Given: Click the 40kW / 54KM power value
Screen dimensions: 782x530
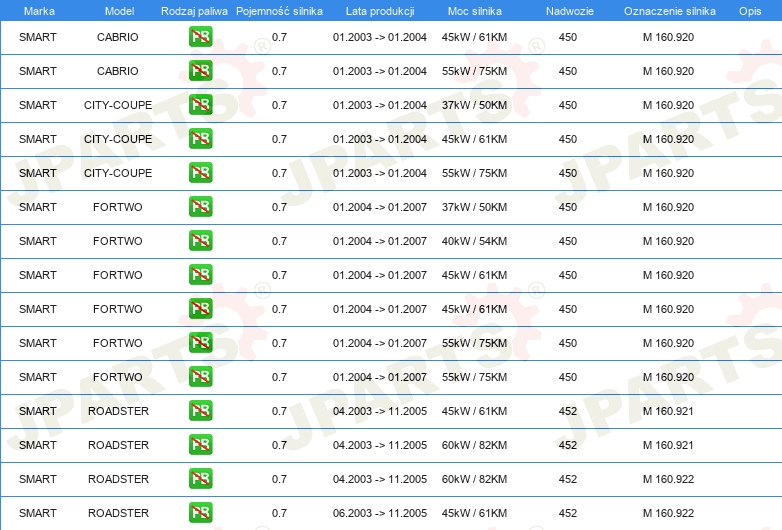Looking at the screenshot, I should click(474, 241).
